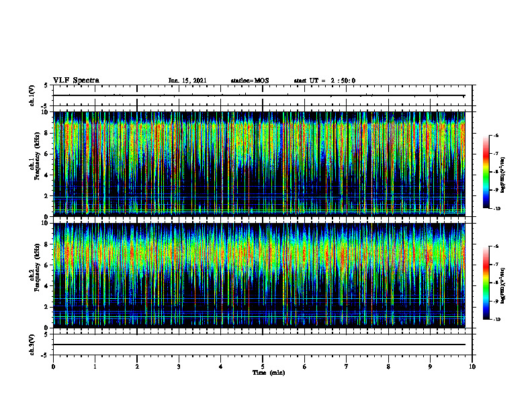Click inside the ch.2 spectrogram panel

259,275
